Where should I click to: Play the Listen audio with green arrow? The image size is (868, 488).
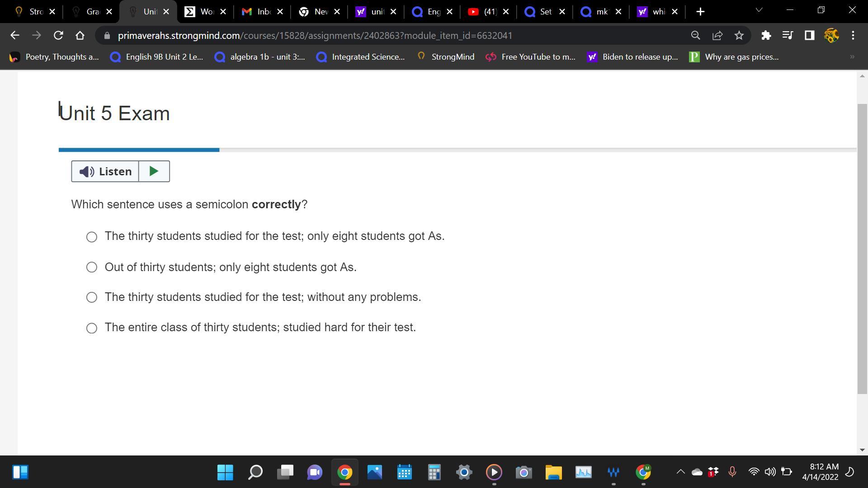click(x=154, y=171)
